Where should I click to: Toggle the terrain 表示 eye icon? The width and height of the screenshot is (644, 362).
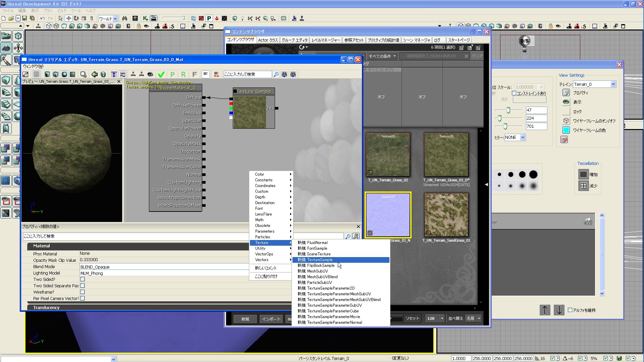tap(566, 102)
